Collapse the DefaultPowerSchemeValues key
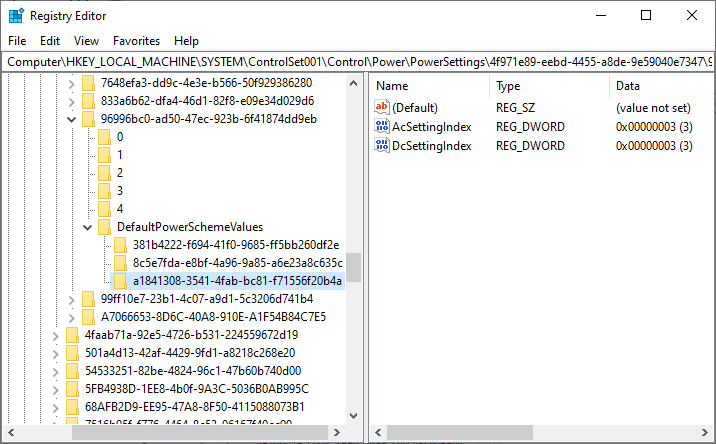Viewport: 716px width, 444px height. [x=88, y=227]
